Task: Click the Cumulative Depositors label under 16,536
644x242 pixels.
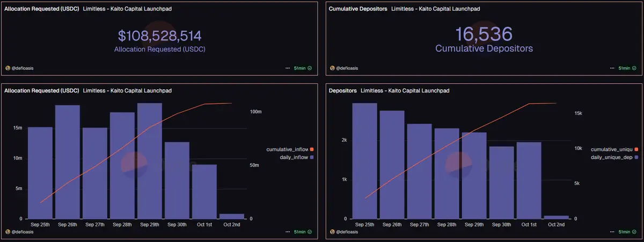Action: (x=484, y=48)
